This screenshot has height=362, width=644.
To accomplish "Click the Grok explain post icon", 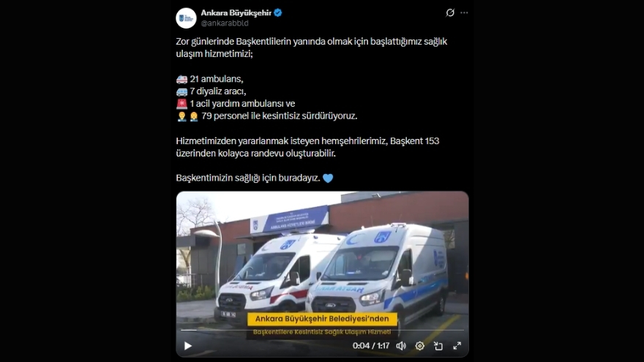I will click(450, 12).
